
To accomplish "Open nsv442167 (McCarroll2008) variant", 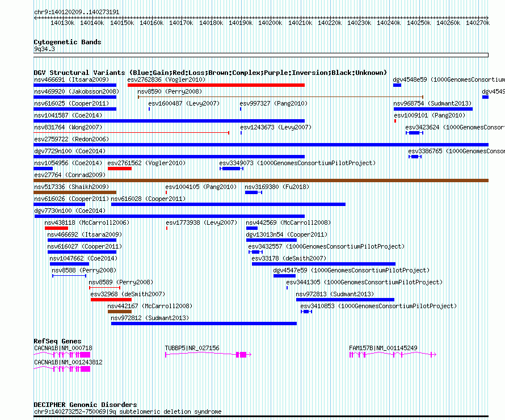I will (150, 306).
